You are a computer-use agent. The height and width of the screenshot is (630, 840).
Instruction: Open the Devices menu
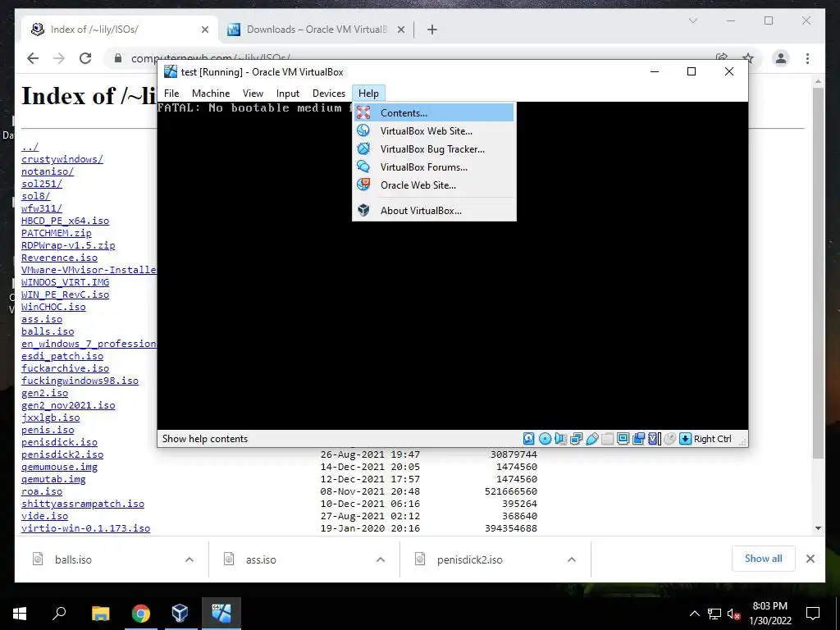click(329, 94)
